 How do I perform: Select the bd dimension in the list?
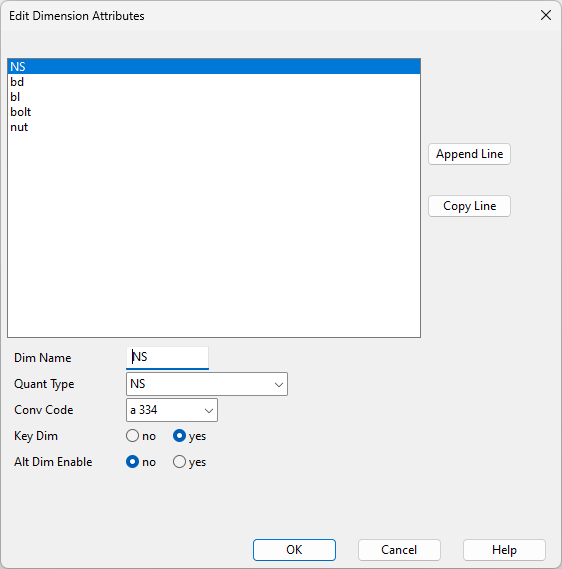tap(214, 82)
